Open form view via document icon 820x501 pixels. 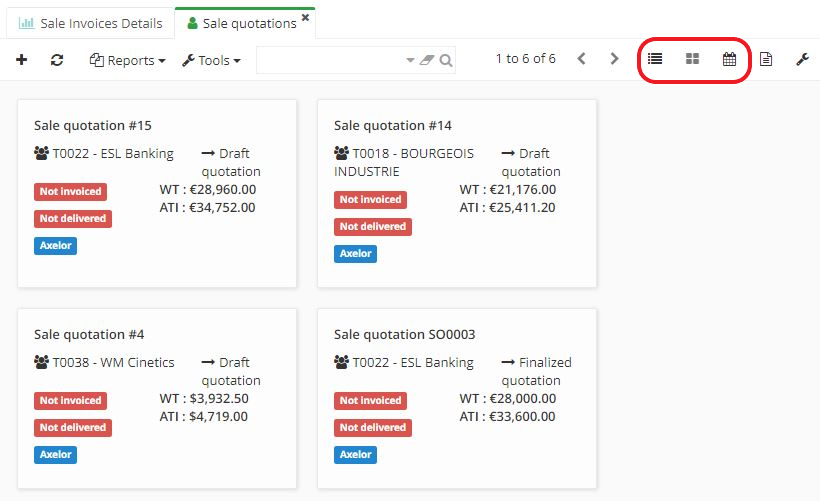click(x=766, y=59)
